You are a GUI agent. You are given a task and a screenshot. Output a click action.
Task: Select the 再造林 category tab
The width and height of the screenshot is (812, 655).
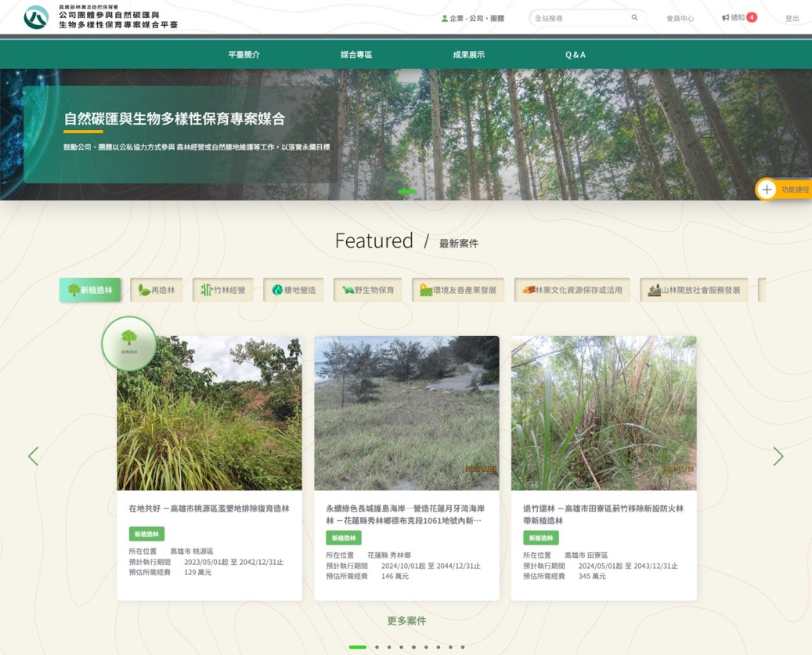157,290
